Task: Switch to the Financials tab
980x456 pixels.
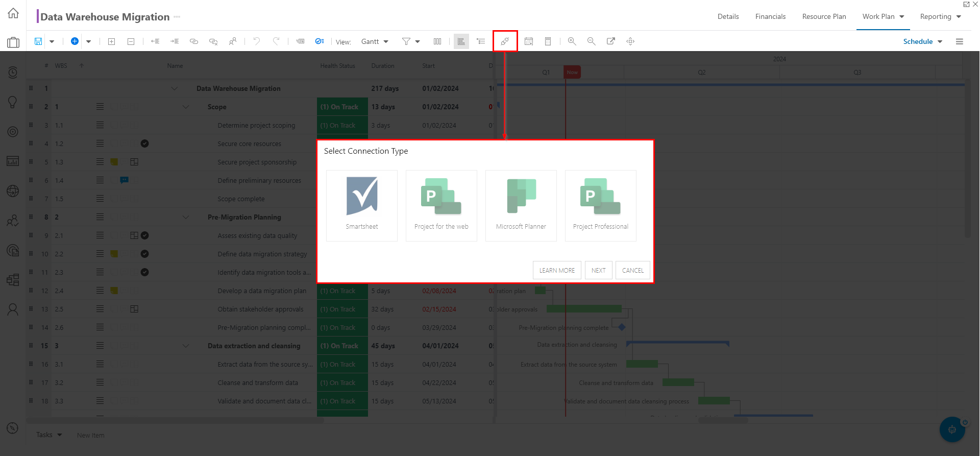Action: tap(770, 16)
